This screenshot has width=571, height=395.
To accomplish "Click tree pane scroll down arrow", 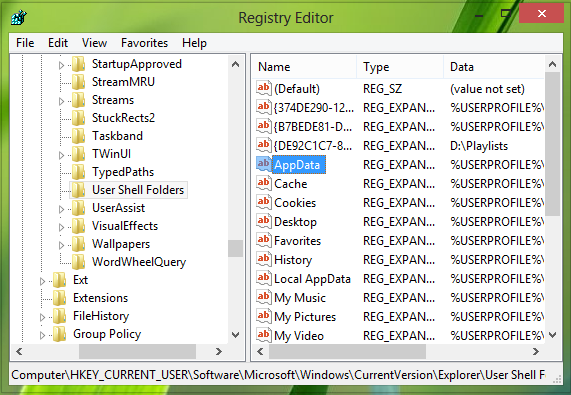I will [x=236, y=335].
